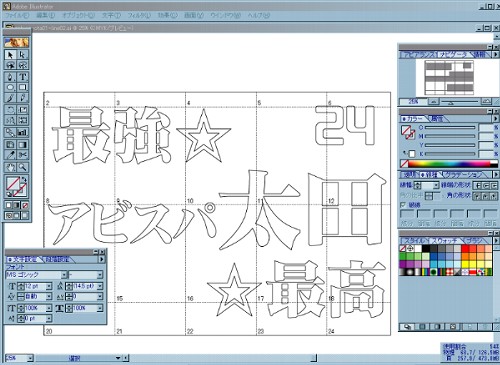This screenshot has height=365, width=500.
Task: Click the navigator zoom-in mountain button
Action: tap(487, 101)
